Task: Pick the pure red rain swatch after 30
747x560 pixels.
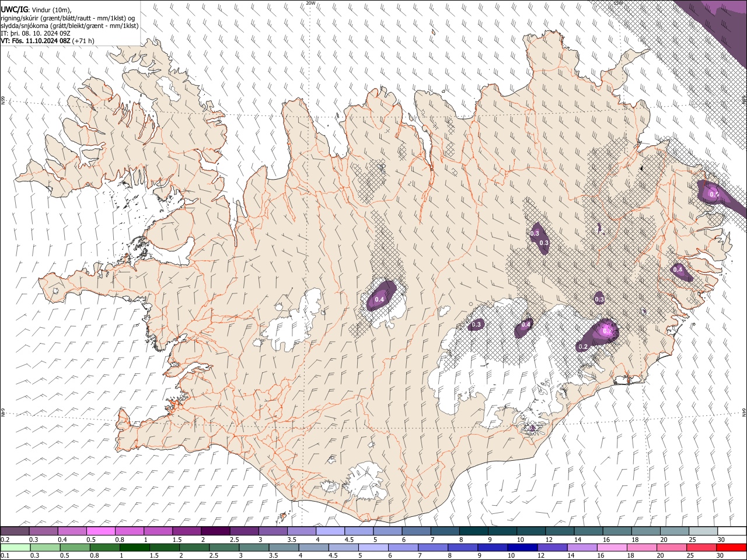Action: 731,547
